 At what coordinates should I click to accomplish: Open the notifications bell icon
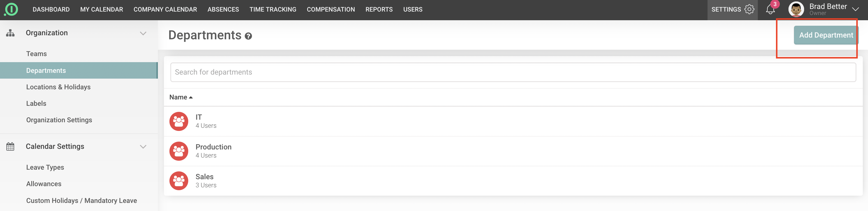point(770,10)
